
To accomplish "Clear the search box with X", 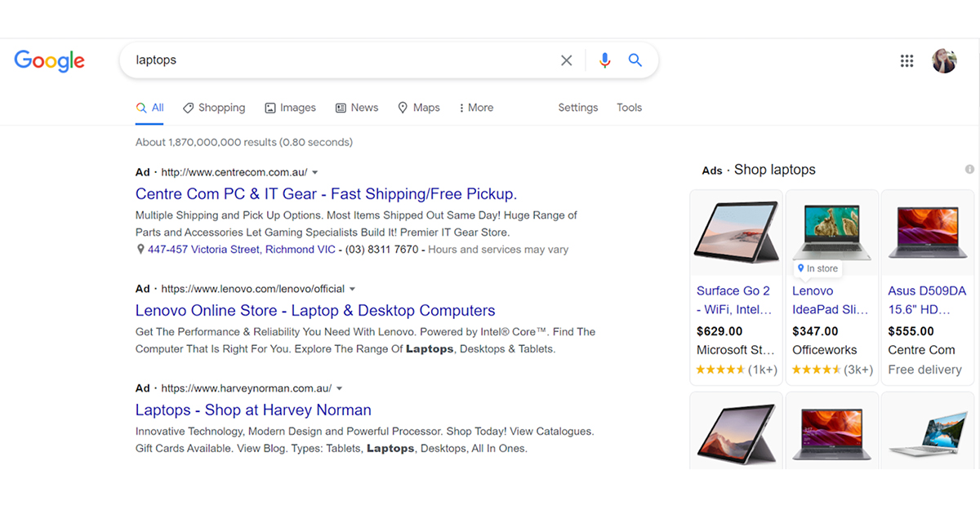I will pos(566,60).
